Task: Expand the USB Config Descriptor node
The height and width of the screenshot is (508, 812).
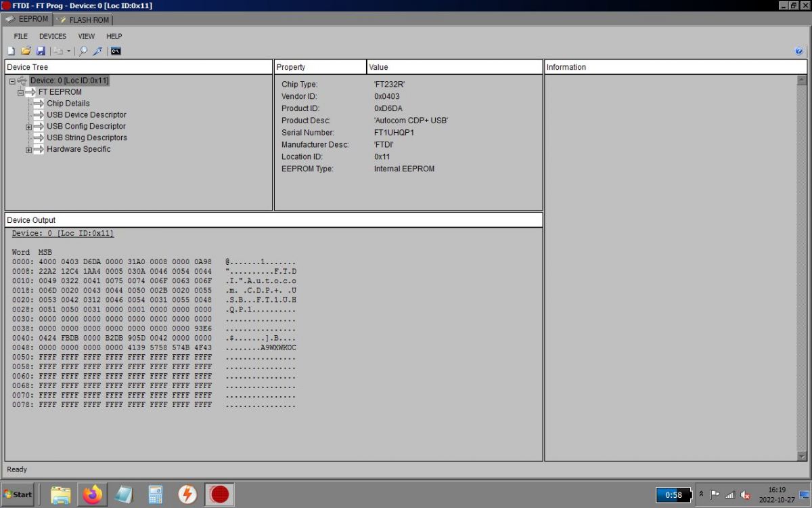Action: [29, 127]
